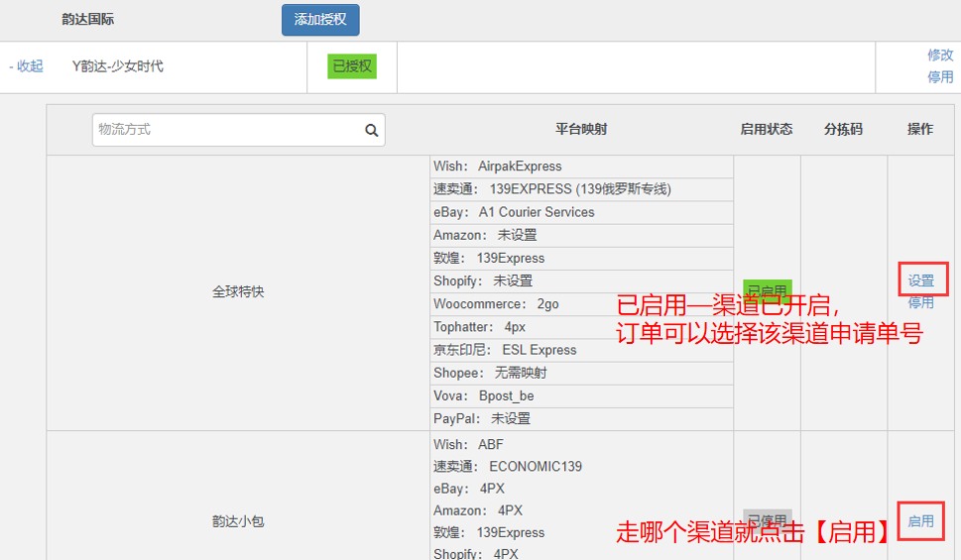Click Shopee: 无需映射 row
The height and width of the screenshot is (560, 961).
[x=581, y=373]
